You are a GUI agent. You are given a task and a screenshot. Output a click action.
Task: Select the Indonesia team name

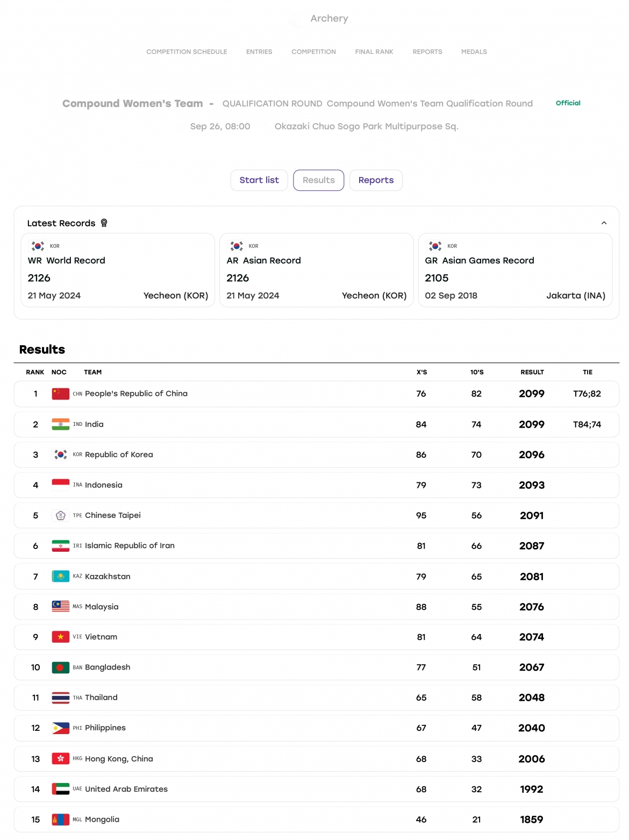[x=104, y=485]
